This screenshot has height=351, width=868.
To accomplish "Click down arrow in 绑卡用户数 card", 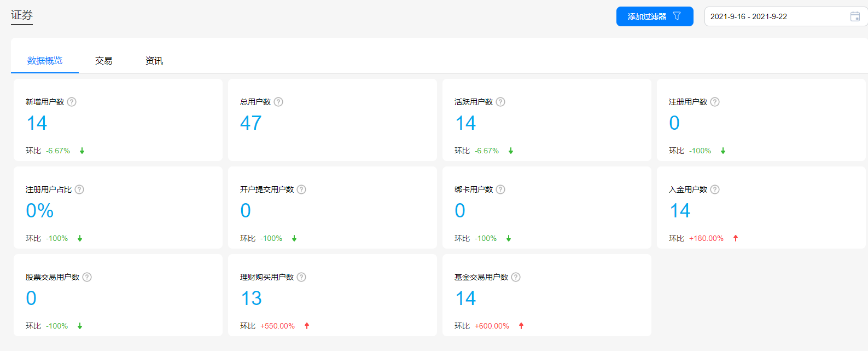I will (x=509, y=238).
